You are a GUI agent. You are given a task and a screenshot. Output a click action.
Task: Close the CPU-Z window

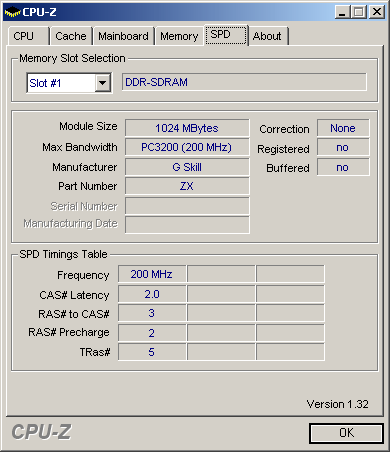click(377, 12)
